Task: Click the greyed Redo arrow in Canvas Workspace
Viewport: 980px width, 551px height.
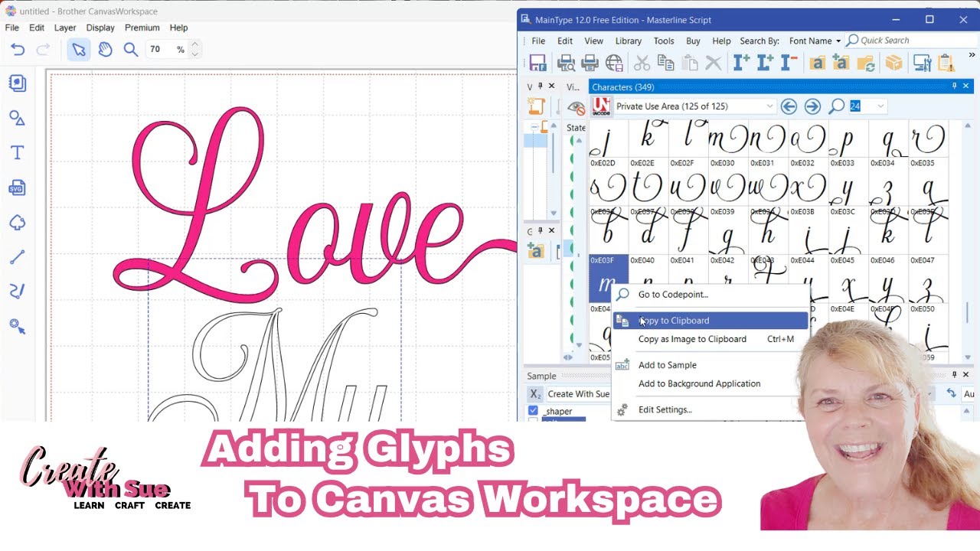Action: [43, 50]
